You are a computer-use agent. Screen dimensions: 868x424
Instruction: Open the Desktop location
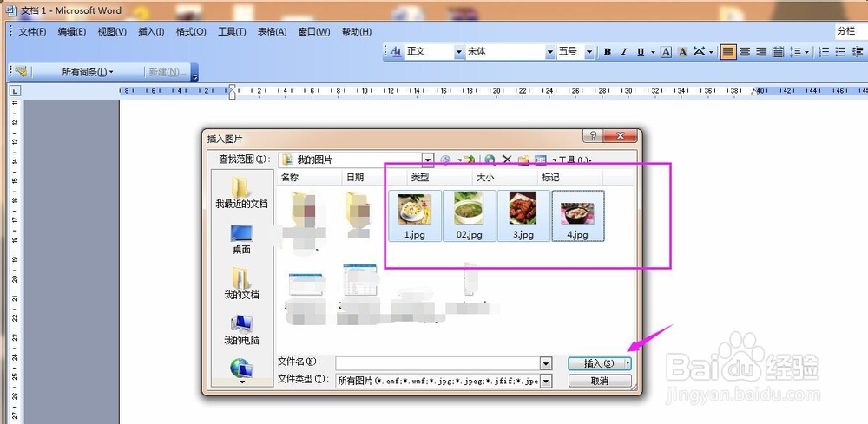(241, 238)
